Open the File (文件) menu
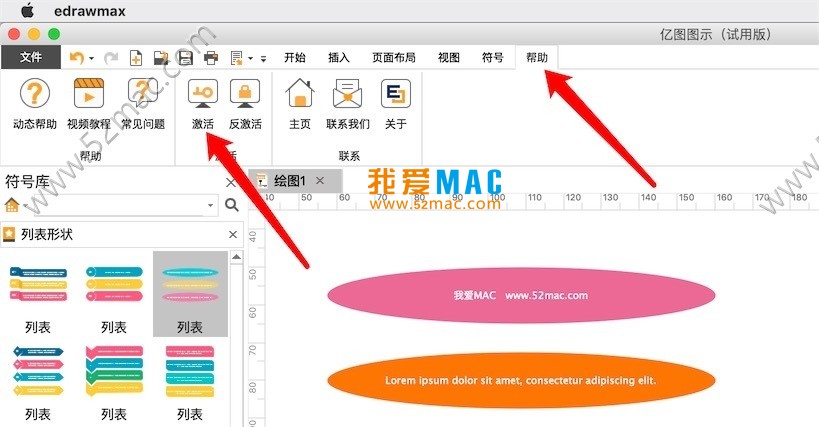819x427 pixels. click(x=31, y=57)
